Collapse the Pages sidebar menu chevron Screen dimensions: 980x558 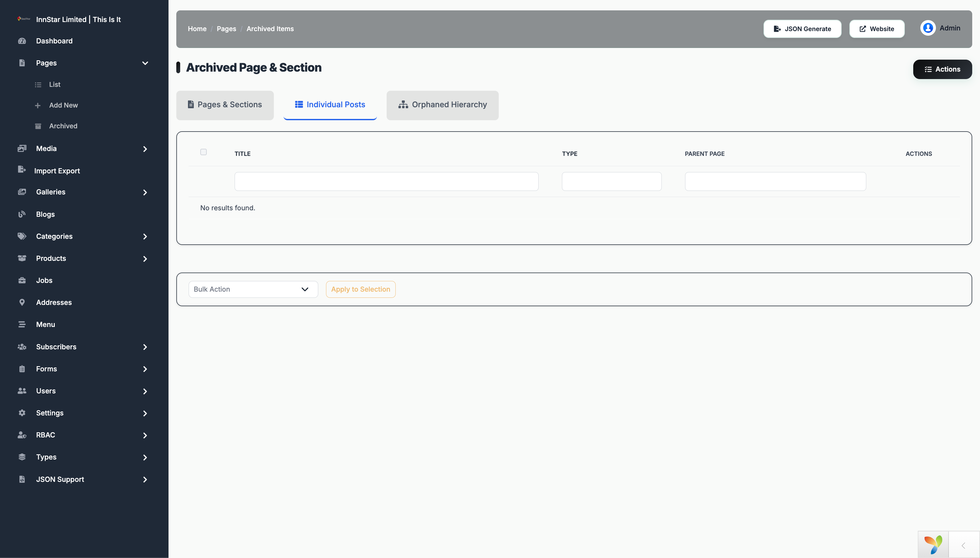pos(145,63)
